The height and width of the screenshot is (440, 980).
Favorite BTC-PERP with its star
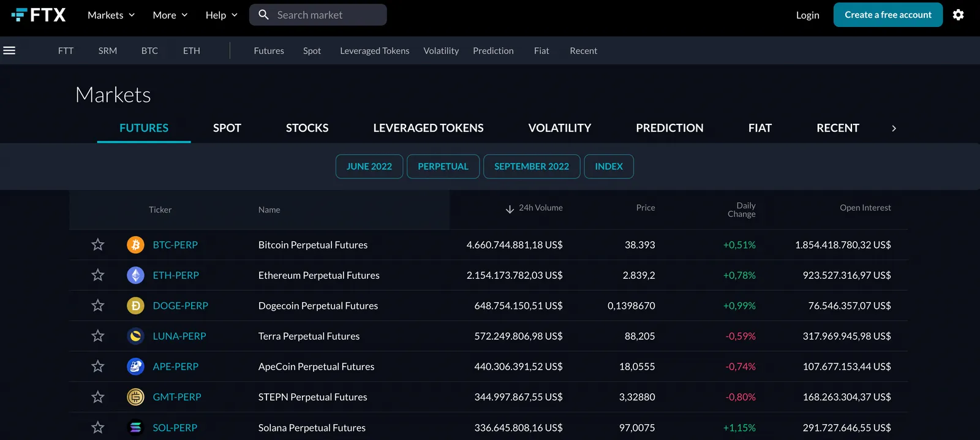[x=98, y=245]
